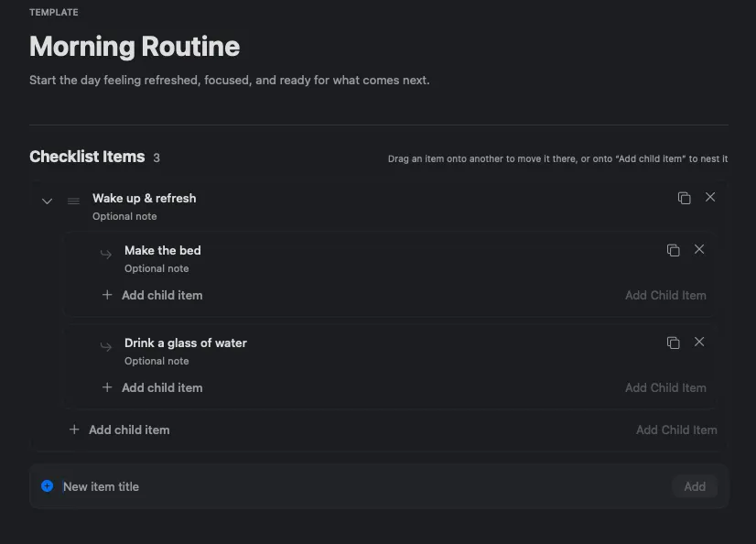Viewport: 756px width, 544px height.
Task: Click the blue plus icon beside New item title
Action: click(x=48, y=485)
